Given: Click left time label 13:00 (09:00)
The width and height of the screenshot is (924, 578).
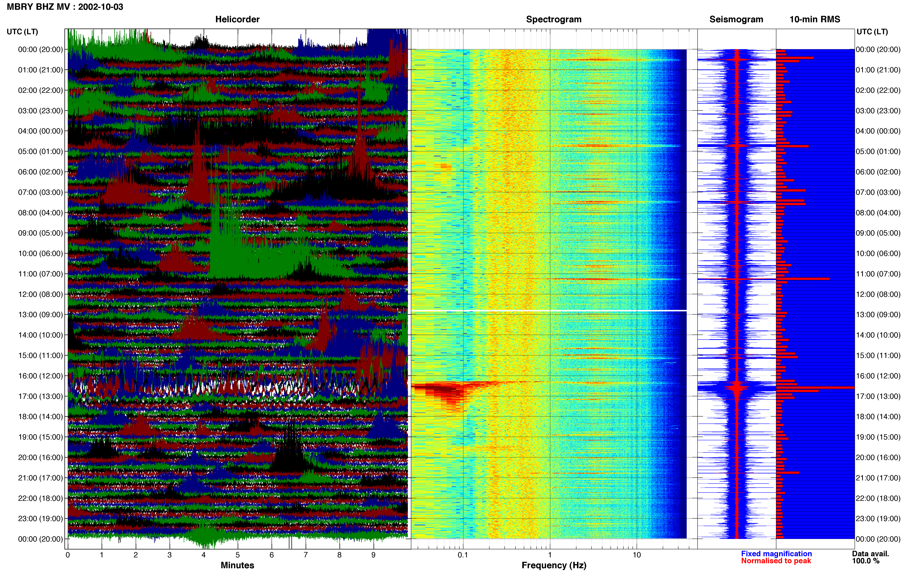Looking at the screenshot, I should coord(41,315).
